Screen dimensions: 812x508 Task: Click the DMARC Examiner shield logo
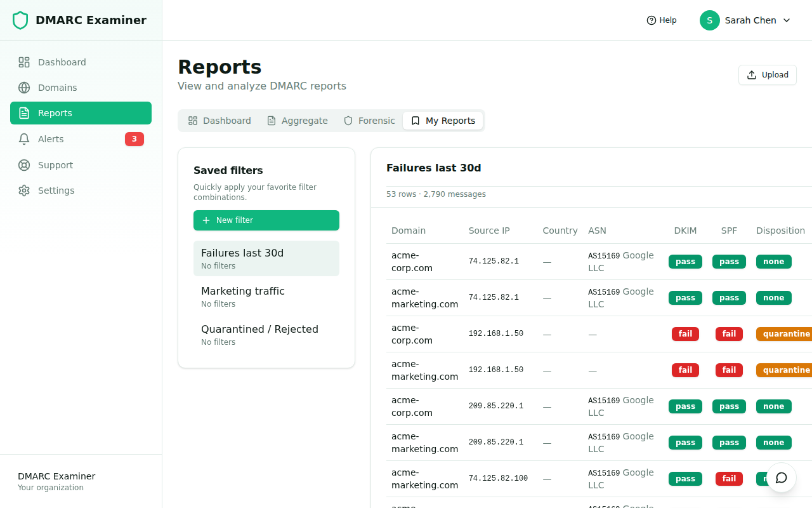20,20
